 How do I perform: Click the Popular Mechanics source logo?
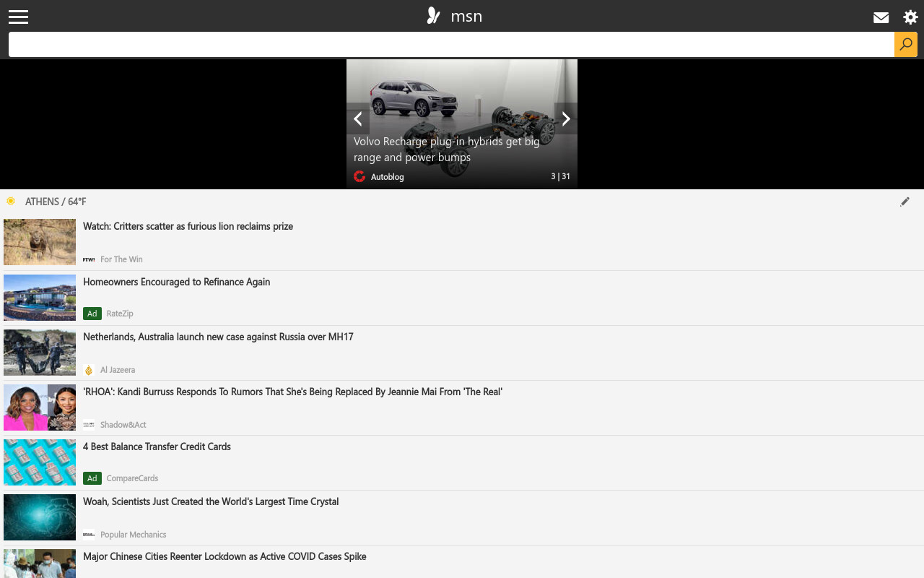[89, 535]
